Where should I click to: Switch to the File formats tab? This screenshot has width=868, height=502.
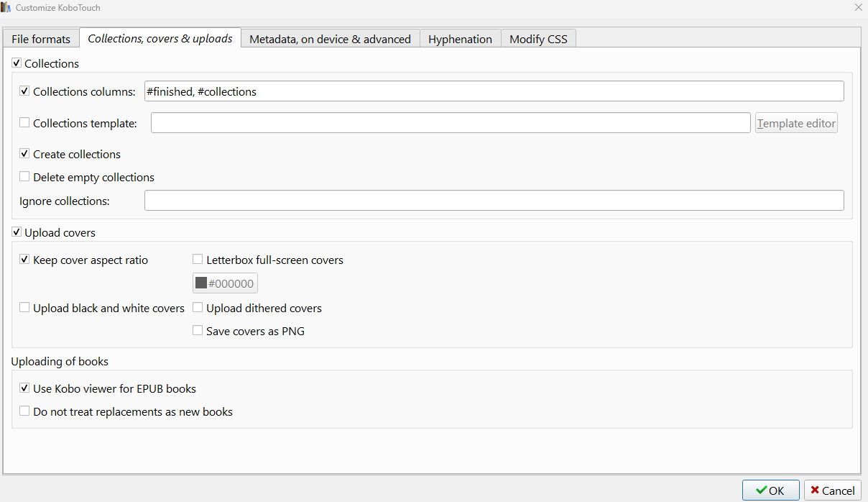41,39
